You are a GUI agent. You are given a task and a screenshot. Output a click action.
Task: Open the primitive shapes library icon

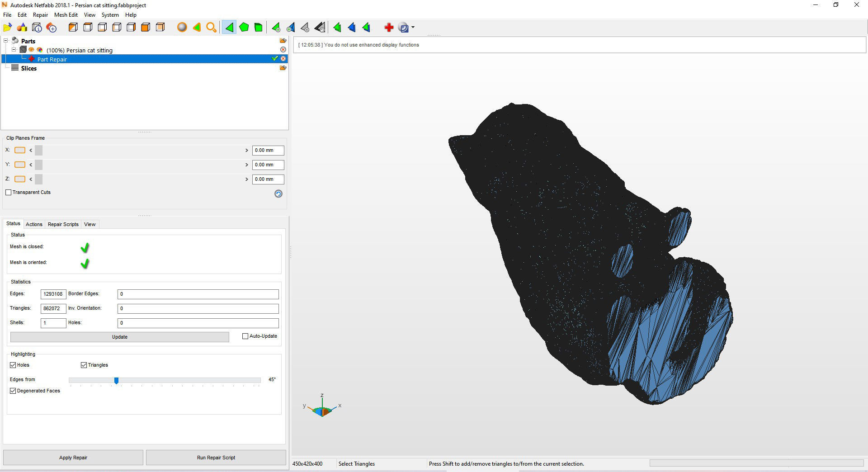(x=22, y=28)
